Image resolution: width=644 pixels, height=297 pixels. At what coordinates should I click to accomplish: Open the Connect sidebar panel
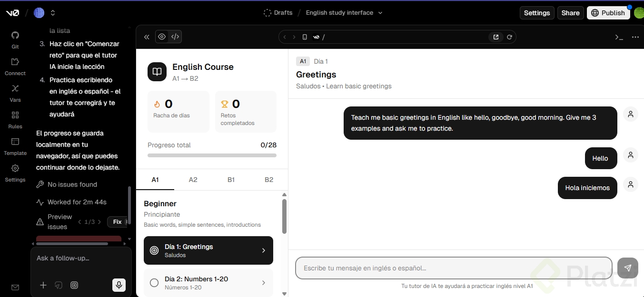15,67
